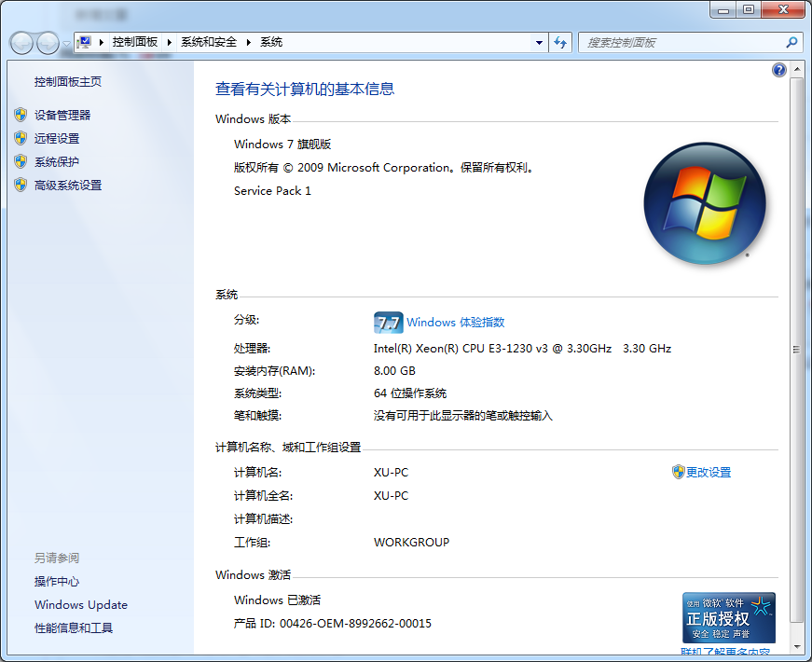Select 高级系统设置 in the sidebar
The width and height of the screenshot is (812, 662).
68,186
